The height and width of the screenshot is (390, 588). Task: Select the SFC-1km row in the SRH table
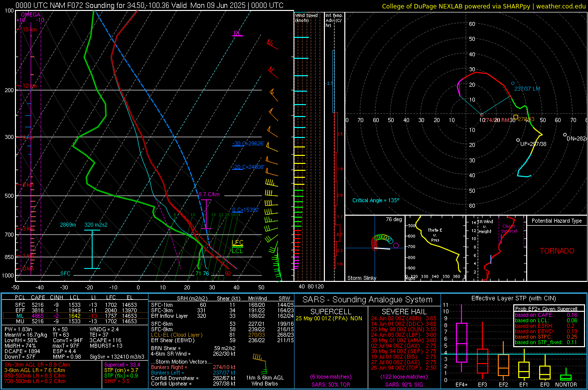221,305
